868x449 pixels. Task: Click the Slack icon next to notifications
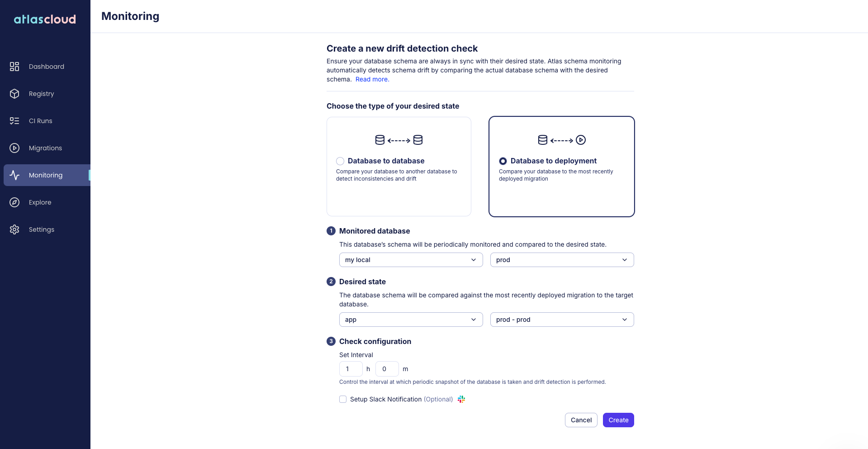coord(461,399)
